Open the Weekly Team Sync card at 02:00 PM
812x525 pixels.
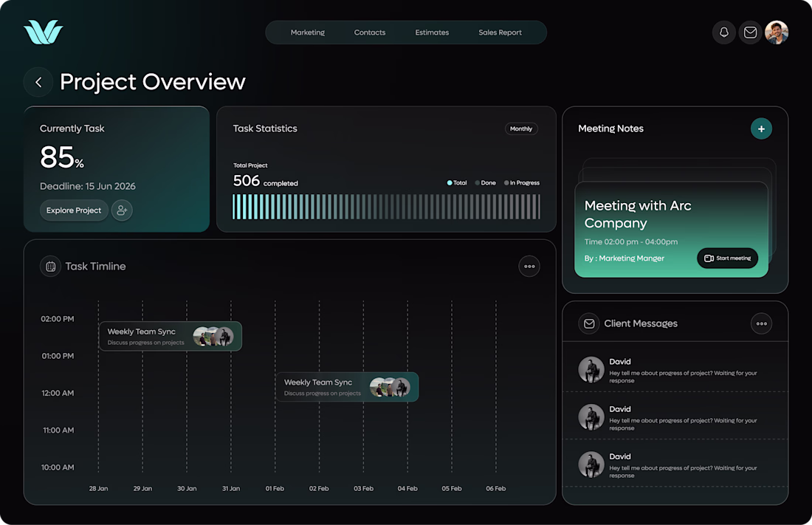click(x=171, y=337)
